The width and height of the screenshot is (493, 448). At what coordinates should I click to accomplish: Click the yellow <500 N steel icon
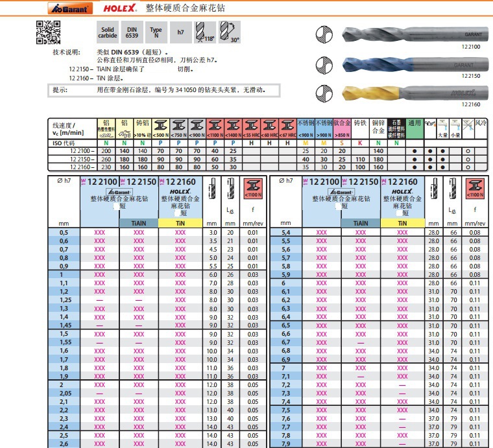click(161, 128)
